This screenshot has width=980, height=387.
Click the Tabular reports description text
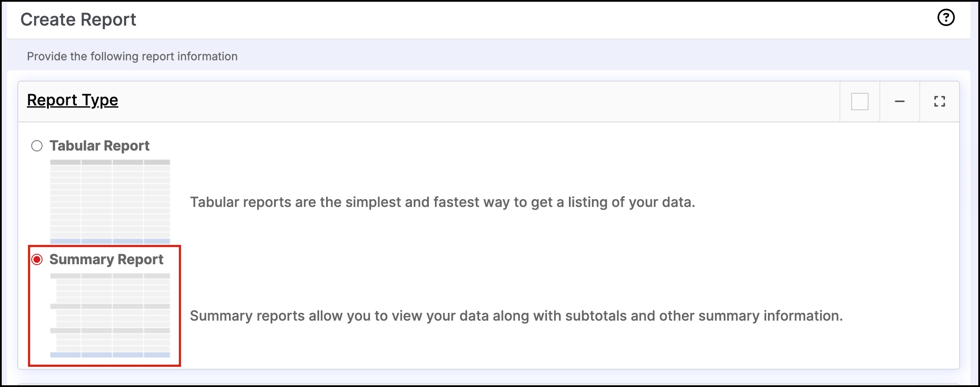coord(442,202)
